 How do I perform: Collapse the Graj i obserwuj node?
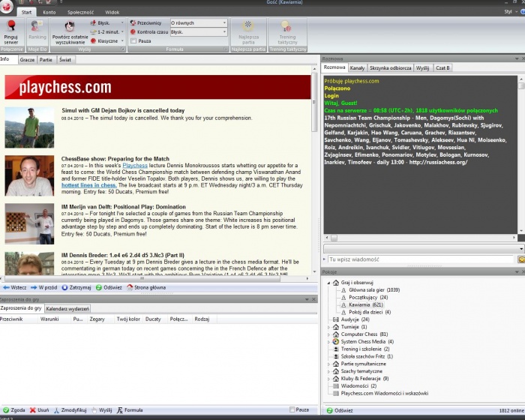point(328,283)
